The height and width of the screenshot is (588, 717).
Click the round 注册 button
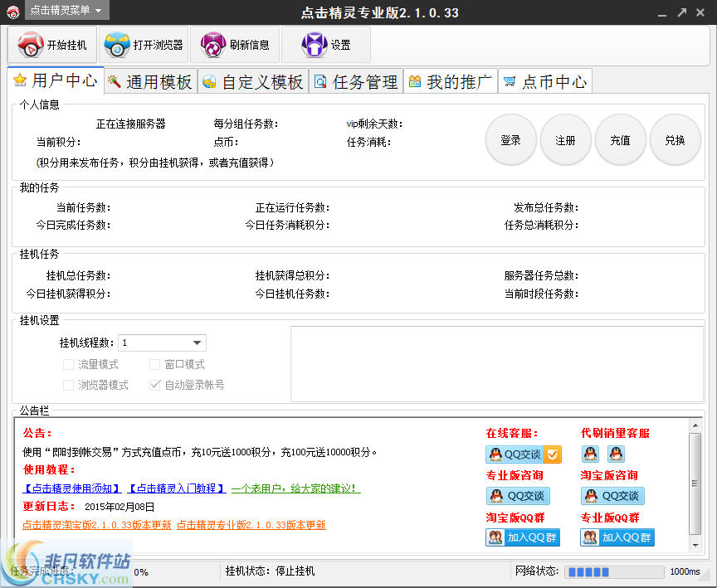pyautogui.click(x=565, y=140)
